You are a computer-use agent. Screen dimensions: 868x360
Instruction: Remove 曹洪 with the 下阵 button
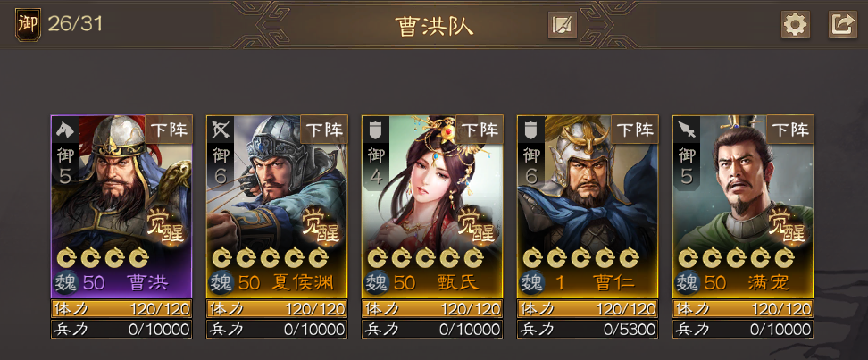click(x=169, y=130)
